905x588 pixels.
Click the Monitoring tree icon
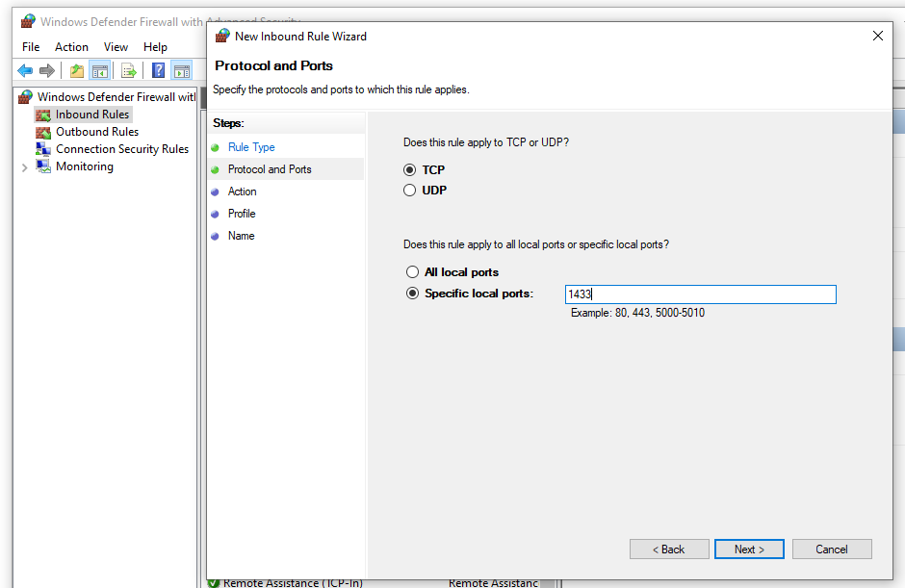click(43, 166)
